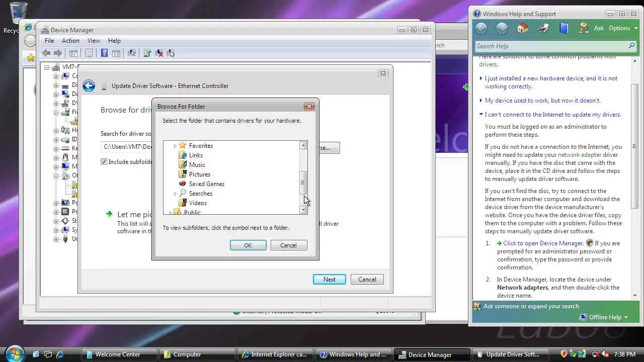The image size is (644, 362).
Task: Expand the Searches folder node
Action: 175,194
